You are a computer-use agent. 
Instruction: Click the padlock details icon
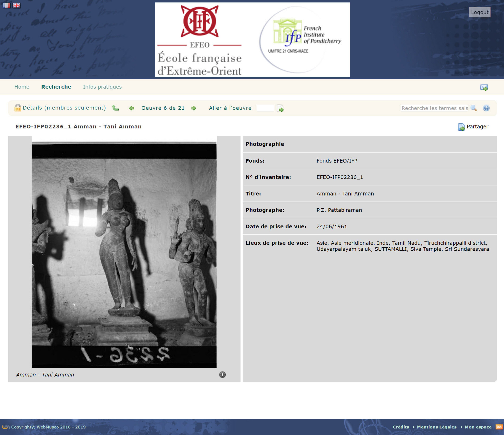pos(17,108)
